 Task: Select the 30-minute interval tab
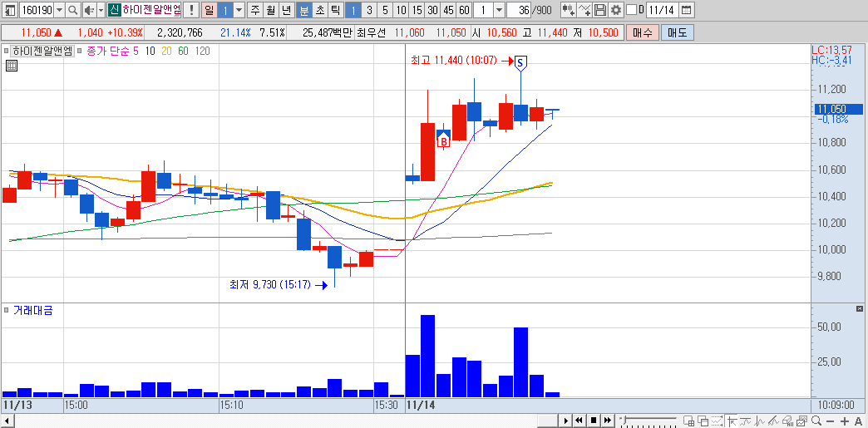click(433, 9)
